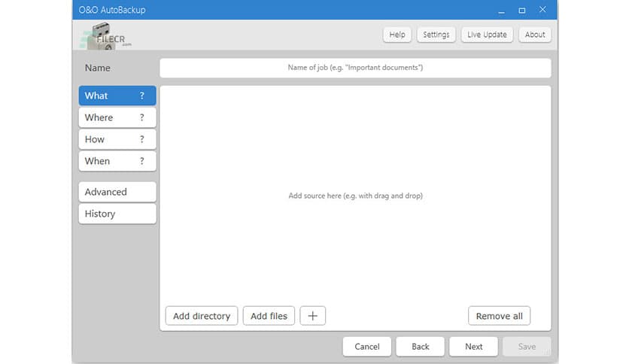The height and width of the screenshot is (364, 629).
Task: Open the About dialog
Action: 535,35
